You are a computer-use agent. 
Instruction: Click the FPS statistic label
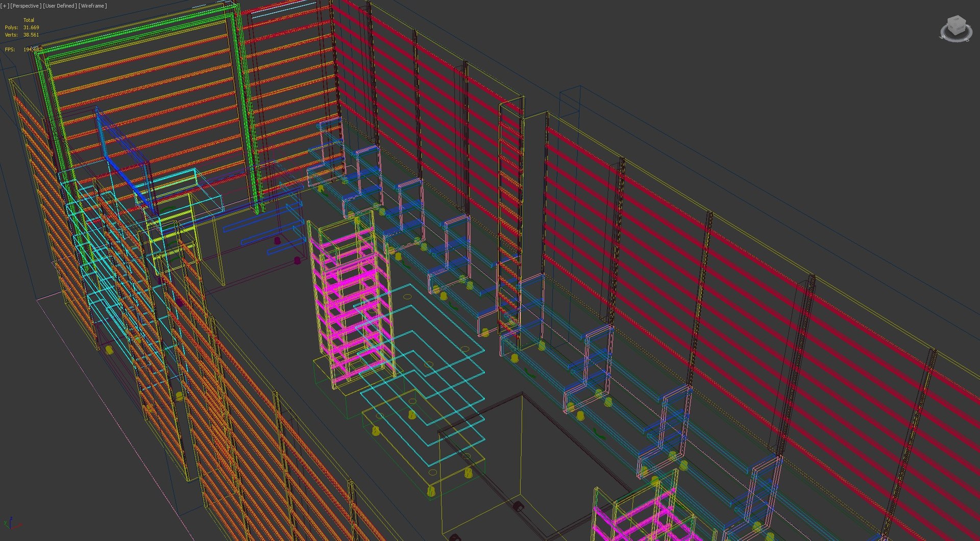10,50
